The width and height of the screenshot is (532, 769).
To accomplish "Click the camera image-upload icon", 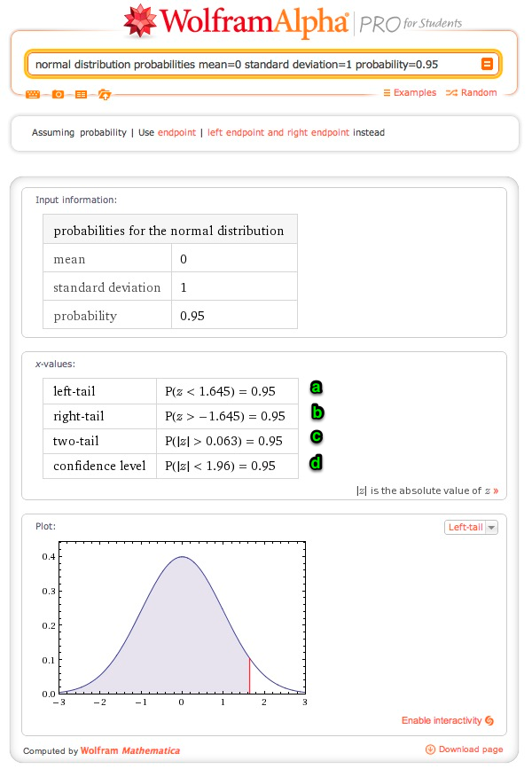I will point(57,93).
